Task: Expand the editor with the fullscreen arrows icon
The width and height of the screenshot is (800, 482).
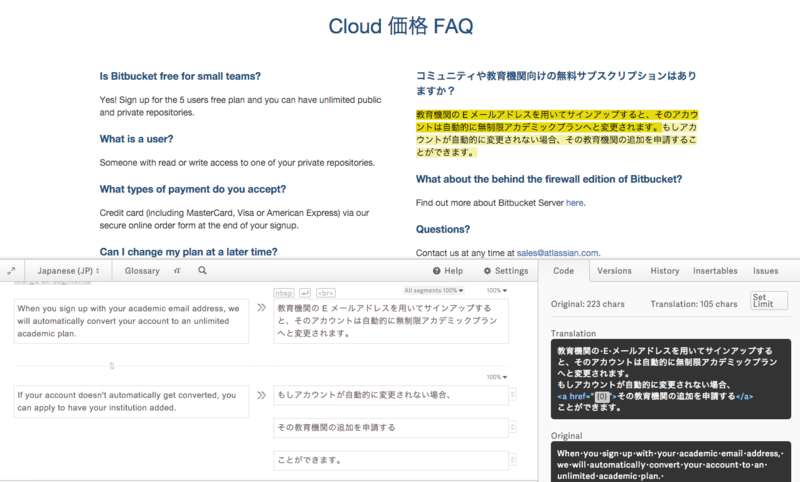Action: pyautogui.click(x=11, y=271)
